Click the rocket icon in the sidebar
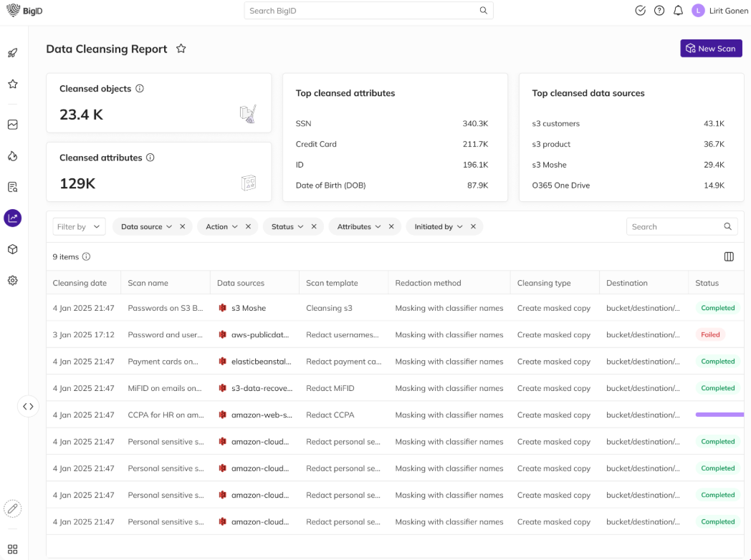 [x=12, y=53]
